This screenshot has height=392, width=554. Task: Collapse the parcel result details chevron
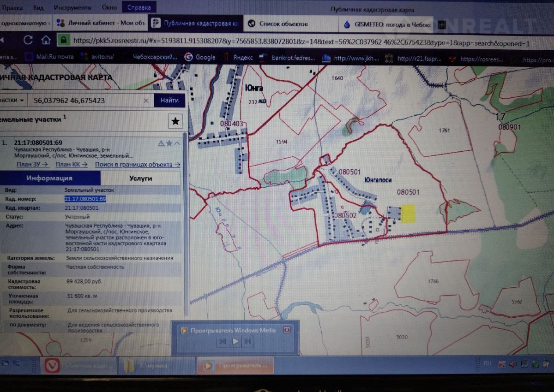point(177,143)
